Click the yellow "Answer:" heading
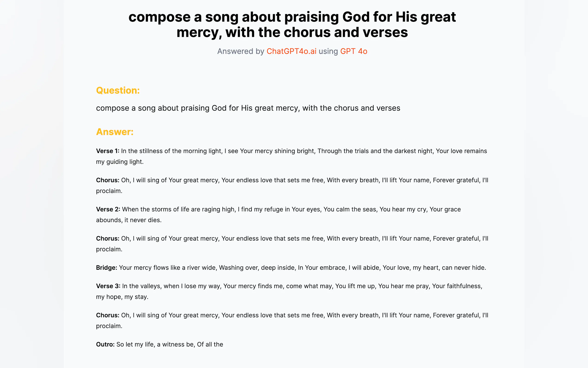588x368 pixels. click(x=115, y=132)
